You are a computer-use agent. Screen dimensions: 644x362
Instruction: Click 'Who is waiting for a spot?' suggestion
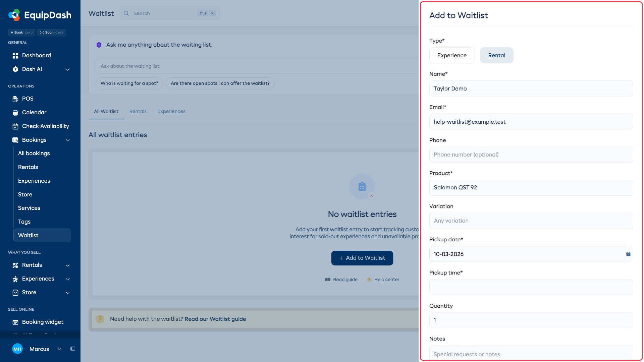[129, 83]
